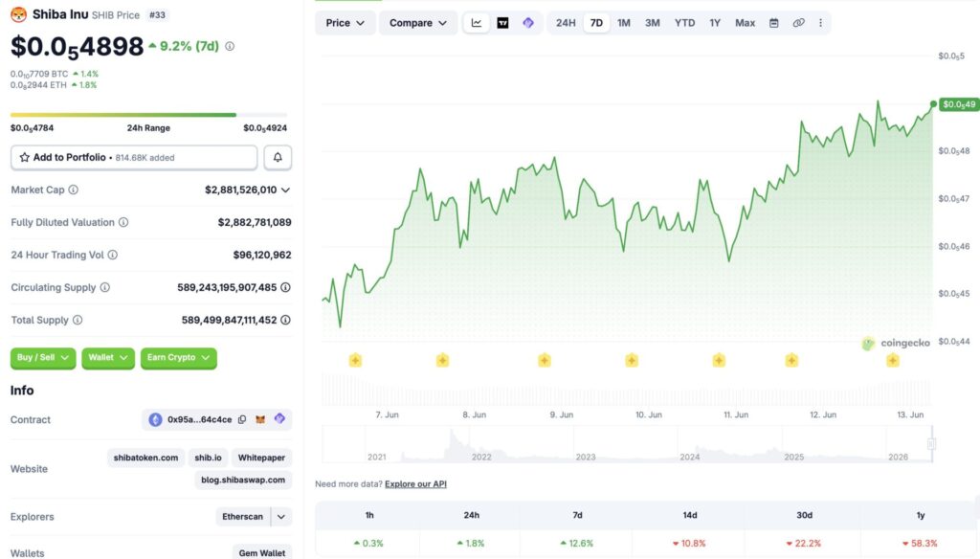Click info icon beside circulating supply value
980x559 pixels.
(285, 287)
